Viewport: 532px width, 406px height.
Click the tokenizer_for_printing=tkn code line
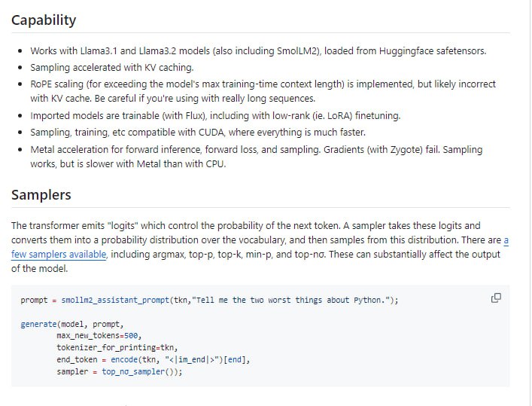pos(117,348)
